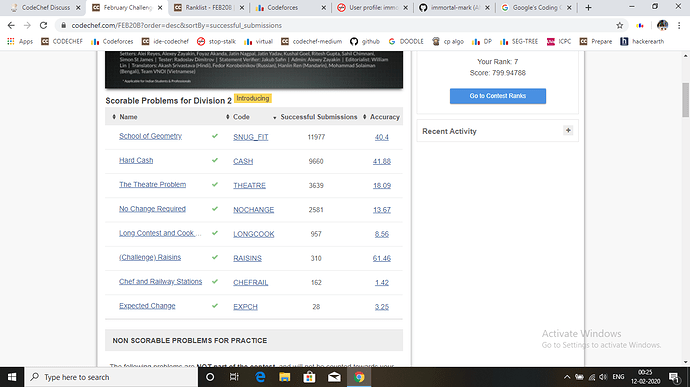Open DOODLE bookmark

pyautogui.click(x=406, y=41)
